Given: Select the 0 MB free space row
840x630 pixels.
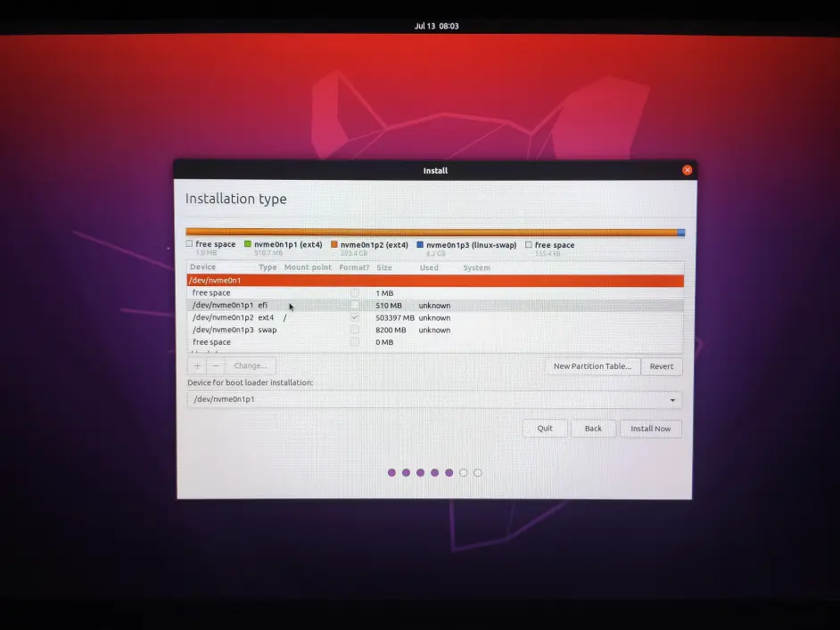Looking at the screenshot, I should [435, 342].
